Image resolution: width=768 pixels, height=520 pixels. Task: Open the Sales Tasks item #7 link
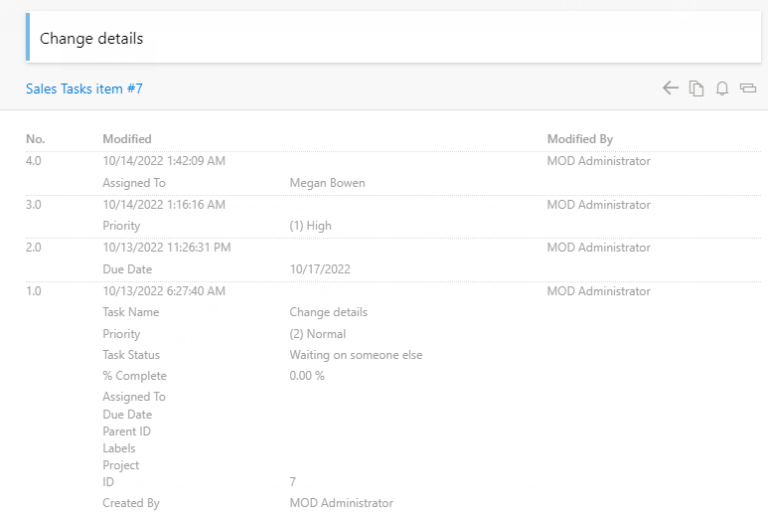click(84, 89)
